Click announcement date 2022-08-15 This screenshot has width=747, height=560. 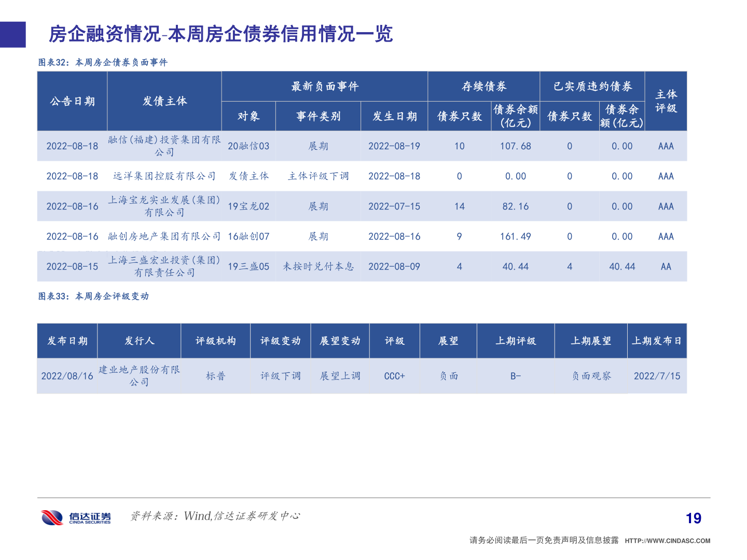coord(72,267)
